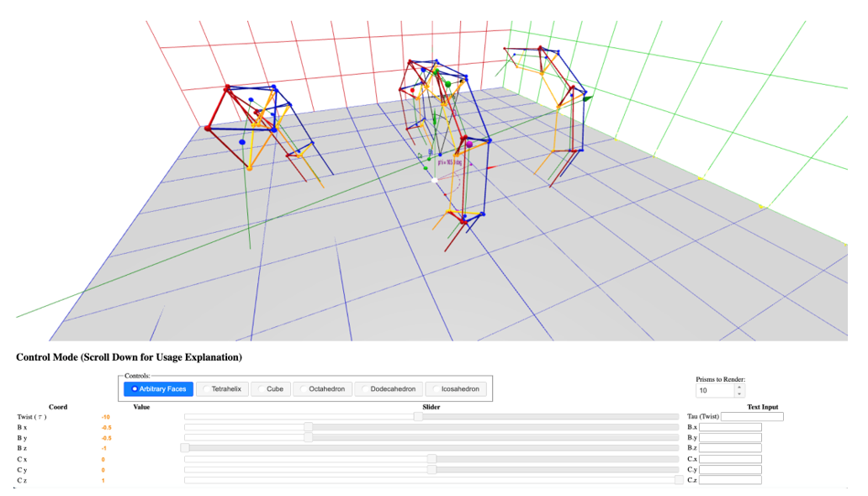This screenshot has height=496, width=868.
Task: Click the C z slider thumb
Action: coord(679,480)
